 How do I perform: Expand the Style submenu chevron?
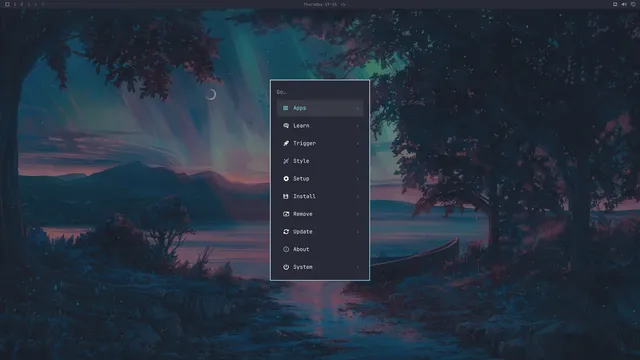pyautogui.click(x=358, y=161)
